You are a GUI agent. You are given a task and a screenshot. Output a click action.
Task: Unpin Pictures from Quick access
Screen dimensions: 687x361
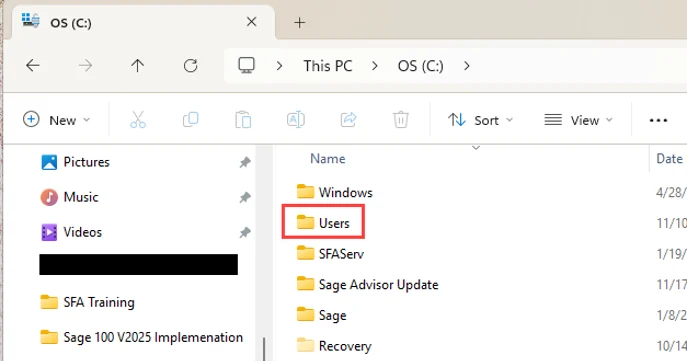click(245, 162)
